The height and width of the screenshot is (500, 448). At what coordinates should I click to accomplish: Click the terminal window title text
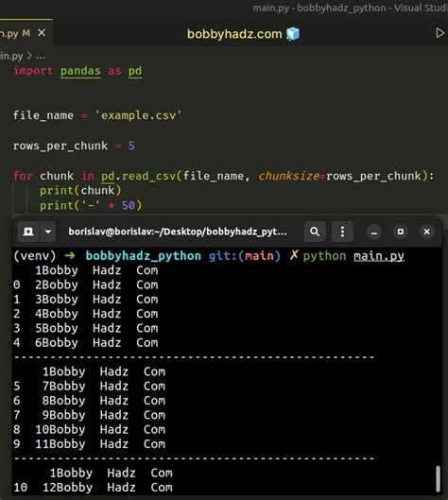(x=178, y=232)
